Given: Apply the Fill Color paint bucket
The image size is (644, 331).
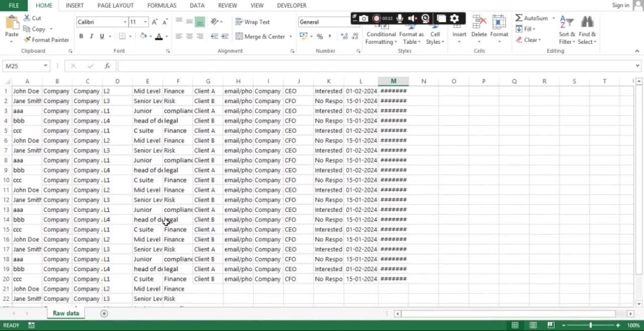Looking at the screenshot, I should tap(143, 36).
